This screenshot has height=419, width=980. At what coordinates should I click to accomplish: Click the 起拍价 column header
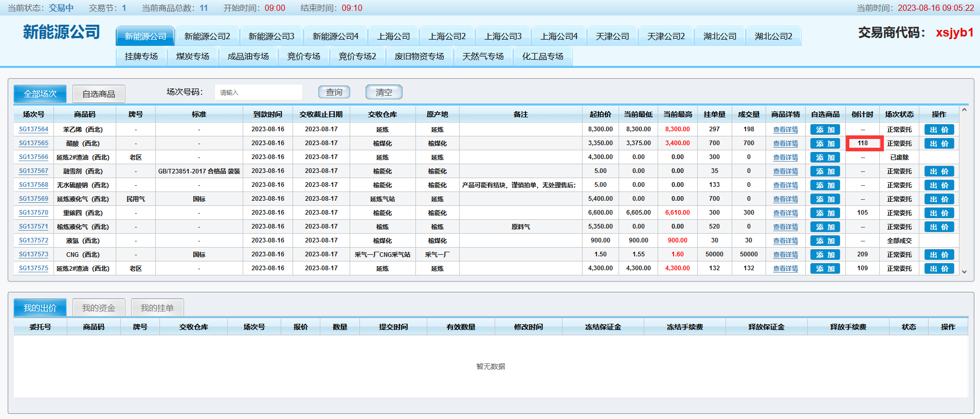[x=601, y=114]
